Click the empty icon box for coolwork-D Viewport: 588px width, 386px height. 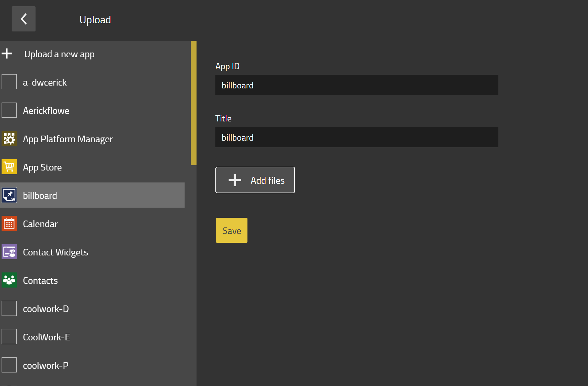coord(9,308)
